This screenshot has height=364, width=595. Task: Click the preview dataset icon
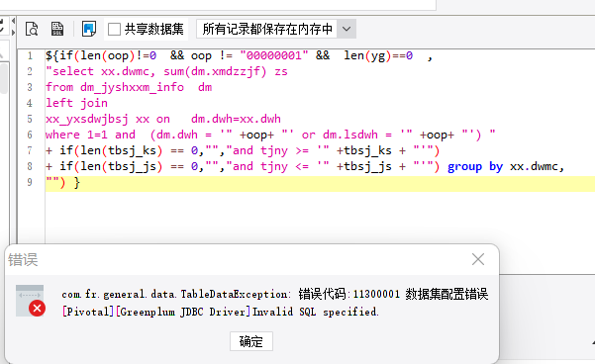32,29
